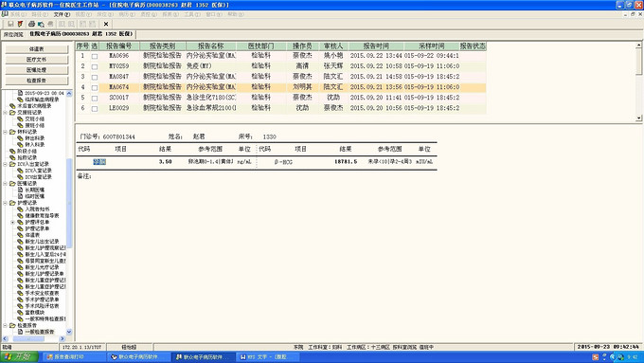
Task: Click the 体温表 button
Action: point(37,49)
